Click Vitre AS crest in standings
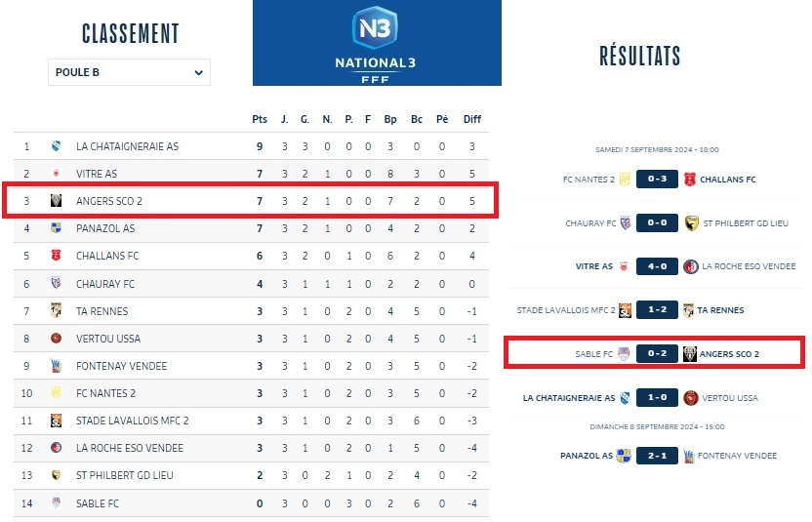 pyautogui.click(x=57, y=174)
